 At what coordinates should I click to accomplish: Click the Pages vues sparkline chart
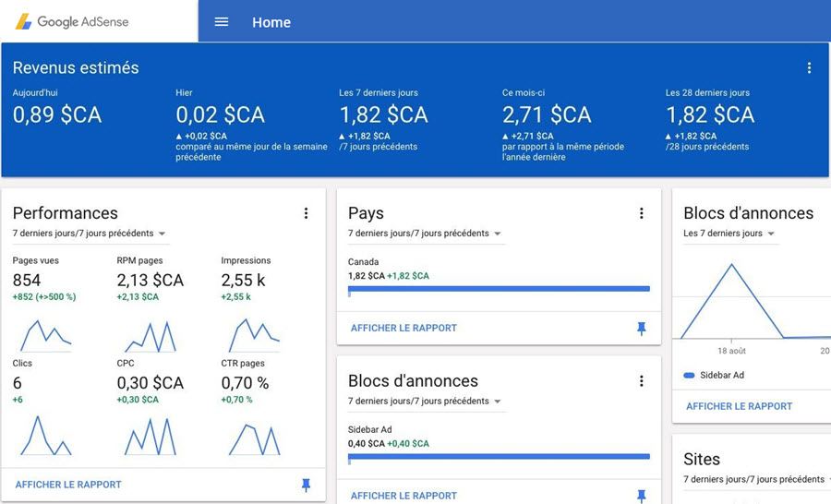click(45, 336)
